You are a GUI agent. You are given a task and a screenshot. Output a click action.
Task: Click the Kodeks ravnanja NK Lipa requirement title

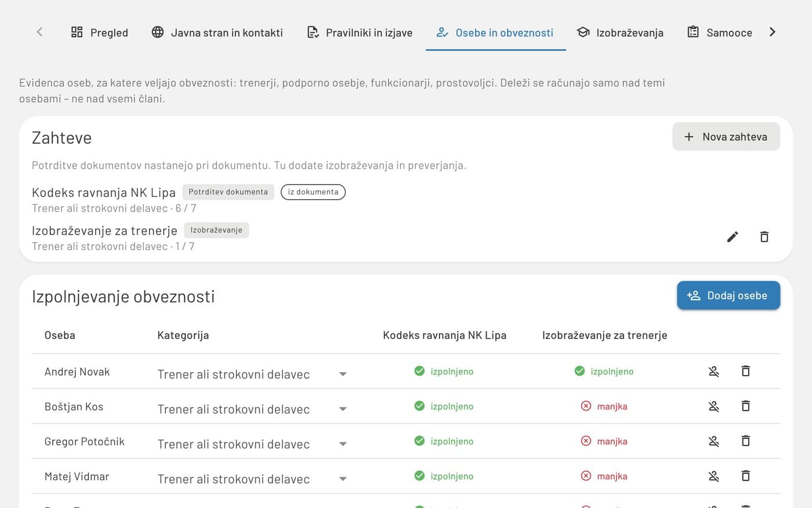104,193
